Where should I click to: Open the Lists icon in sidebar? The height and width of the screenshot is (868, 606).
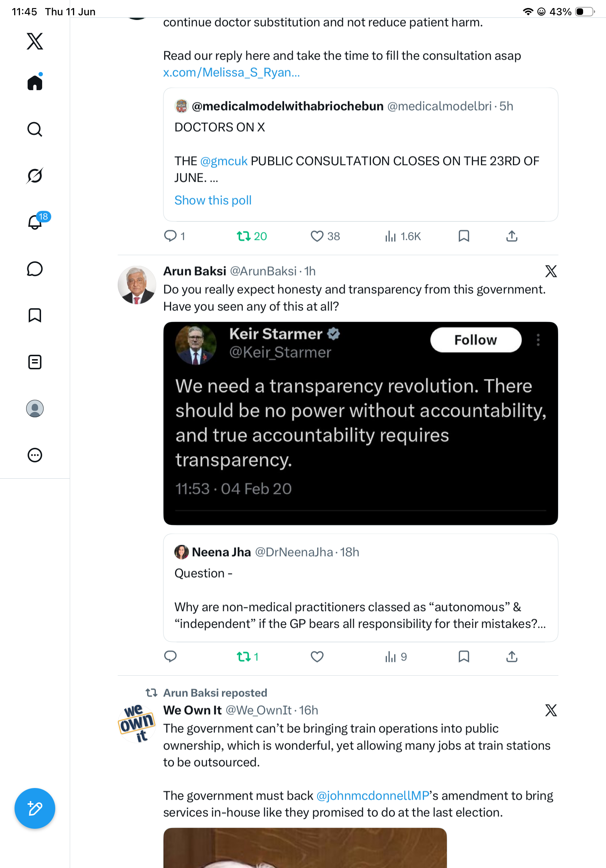[x=35, y=362]
